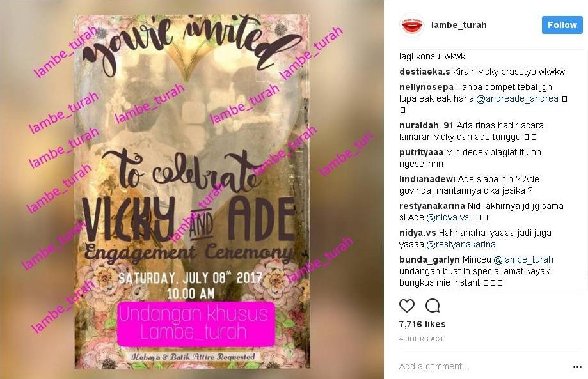Click the @nidya.vs mention link
The image size is (588, 379).
pyautogui.click(x=447, y=217)
